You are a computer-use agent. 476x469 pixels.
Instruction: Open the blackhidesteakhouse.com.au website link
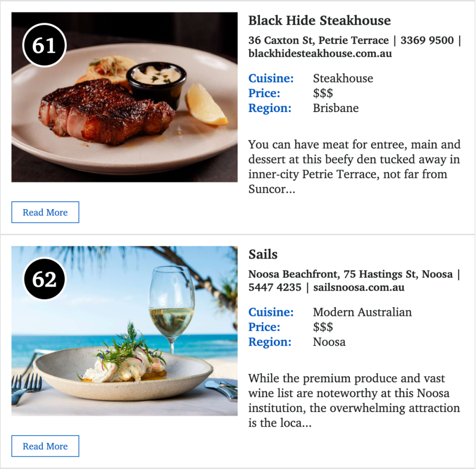(x=320, y=53)
